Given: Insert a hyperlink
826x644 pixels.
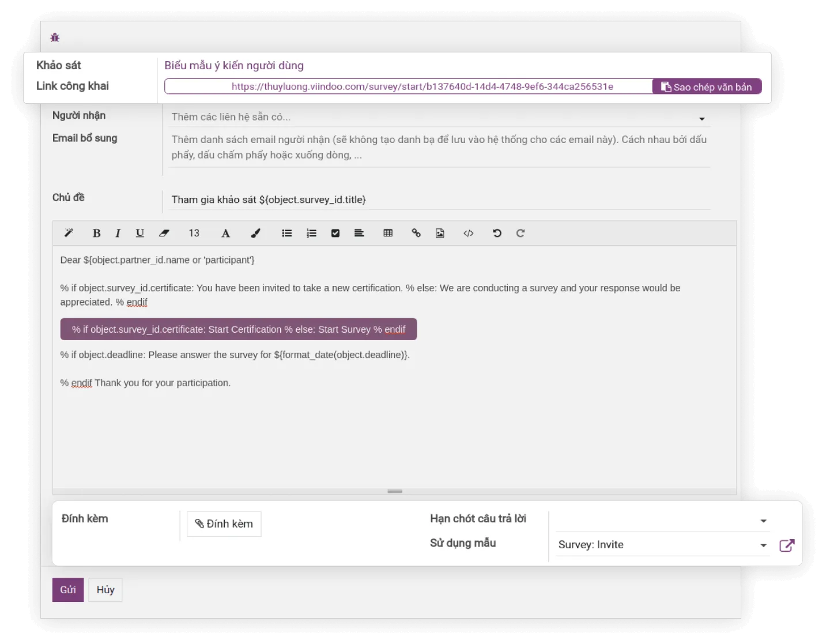Looking at the screenshot, I should (416, 233).
